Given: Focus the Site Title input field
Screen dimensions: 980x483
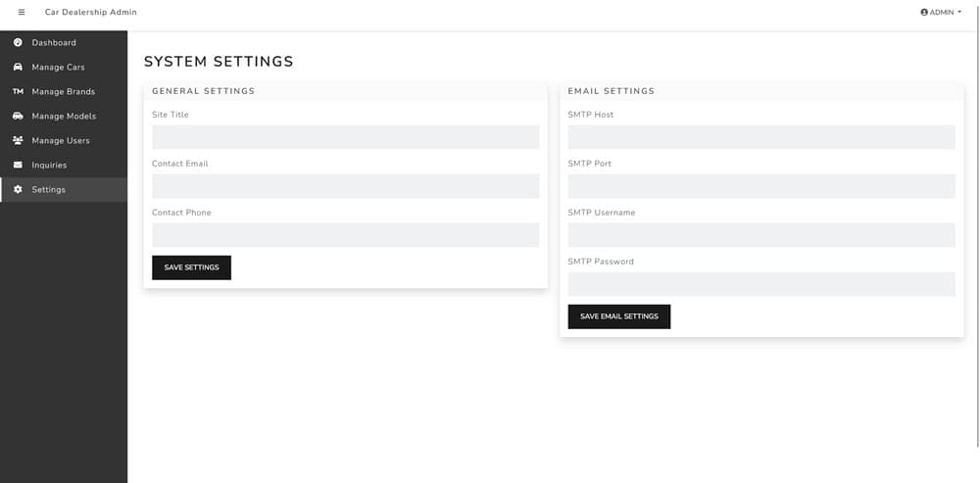Looking at the screenshot, I should [x=345, y=137].
